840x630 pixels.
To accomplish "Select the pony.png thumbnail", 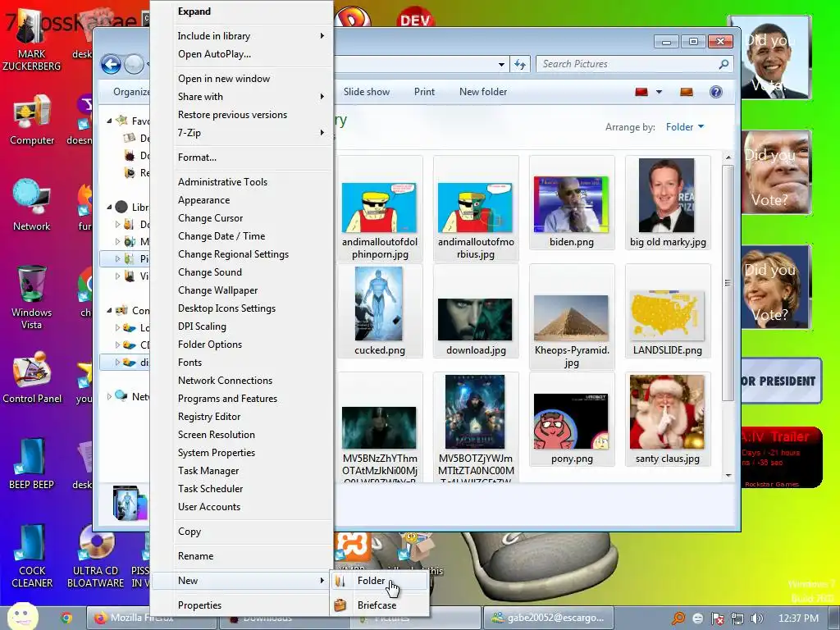I will (x=572, y=419).
